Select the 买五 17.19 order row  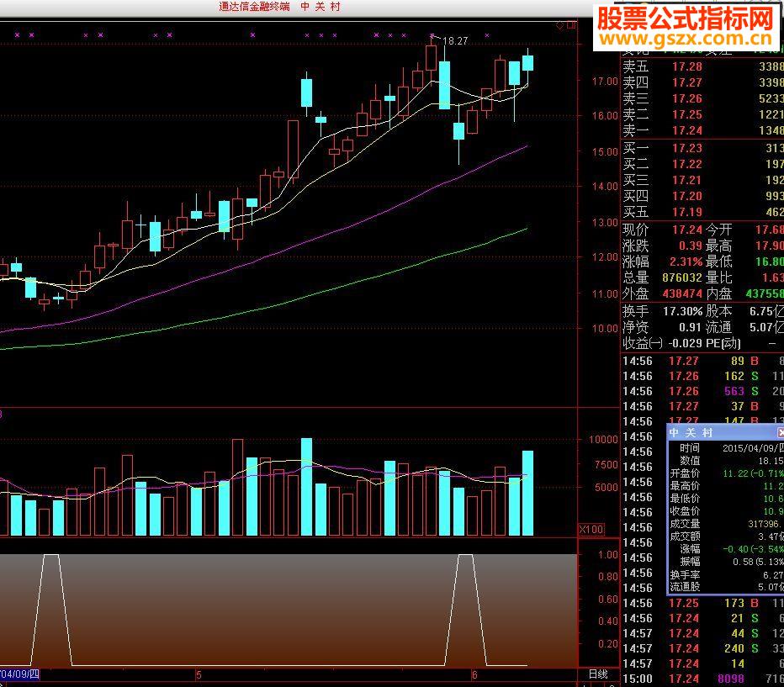[702, 212]
